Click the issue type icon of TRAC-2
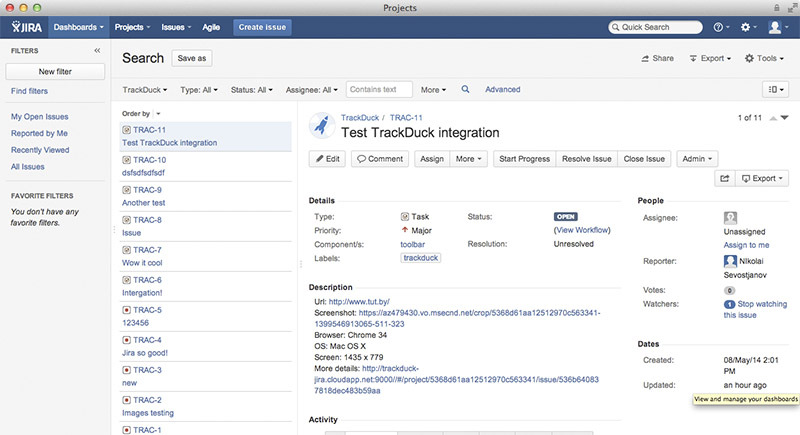This screenshot has width=800, height=435. coord(127,400)
